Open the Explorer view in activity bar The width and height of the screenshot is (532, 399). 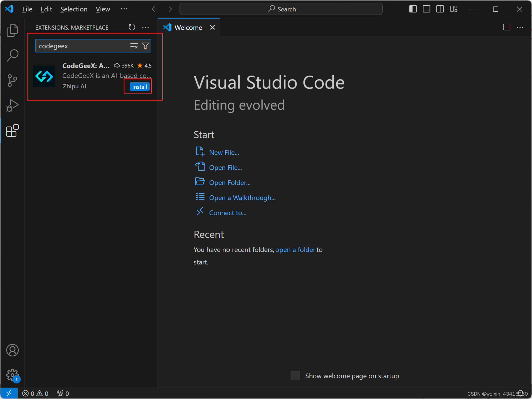(x=12, y=31)
